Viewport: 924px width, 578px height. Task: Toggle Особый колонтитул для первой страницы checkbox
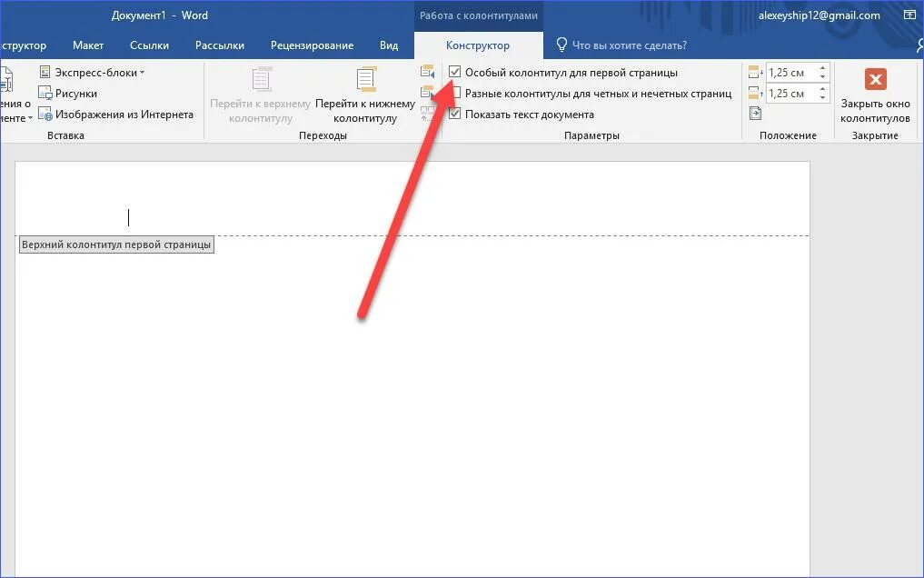tap(454, 72)
